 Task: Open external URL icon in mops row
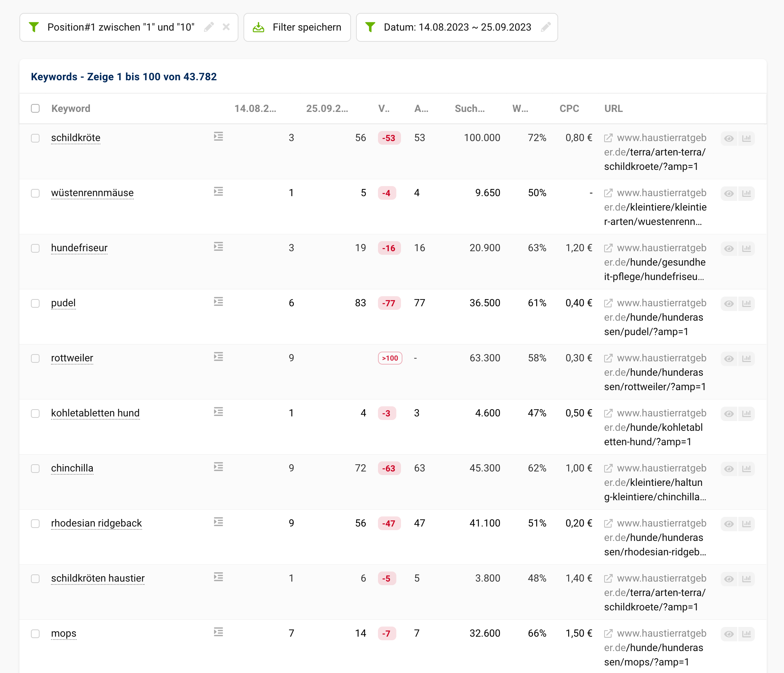[x=608, y=634]
